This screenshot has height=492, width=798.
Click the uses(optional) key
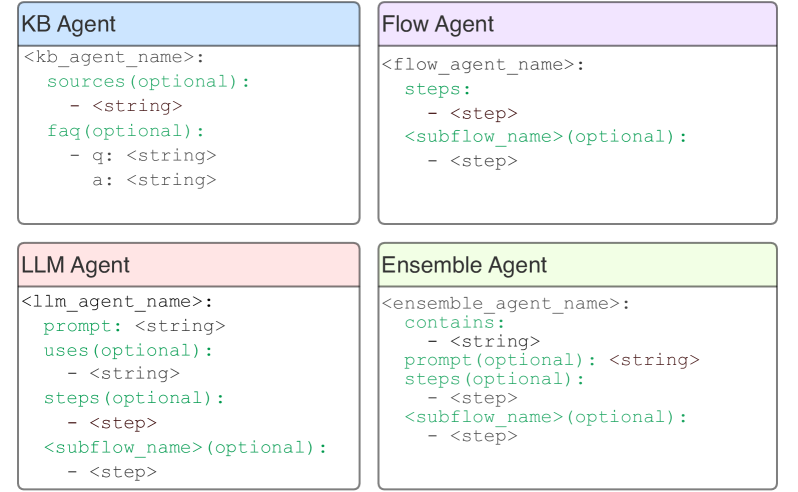[x=129, y=350]
